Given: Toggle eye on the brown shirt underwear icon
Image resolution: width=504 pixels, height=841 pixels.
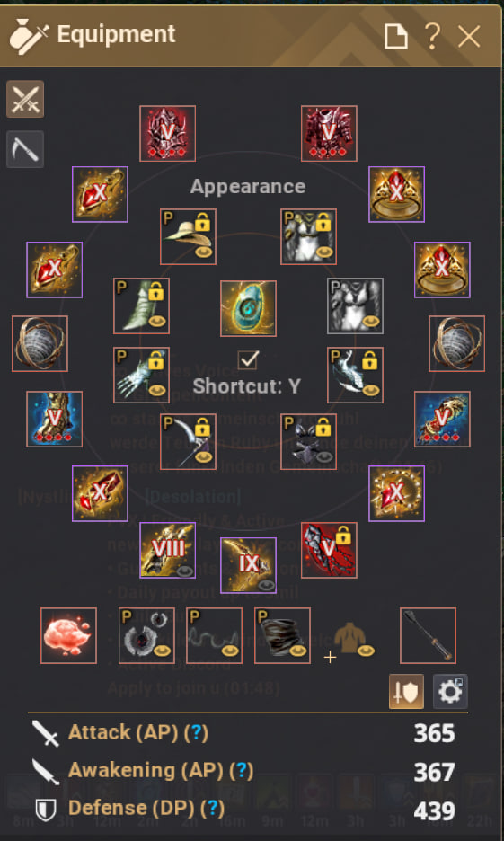Looking at the screenshot, I should coord(367,651).
